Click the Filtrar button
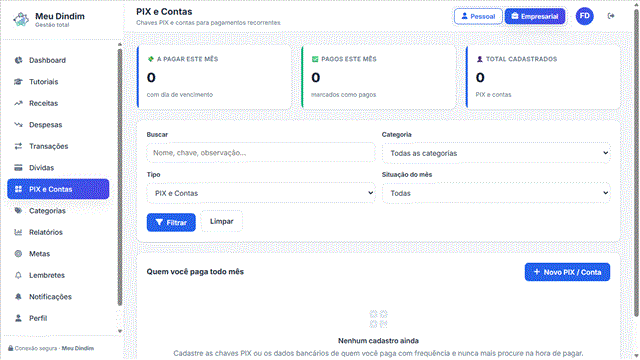 pos(171,222)
